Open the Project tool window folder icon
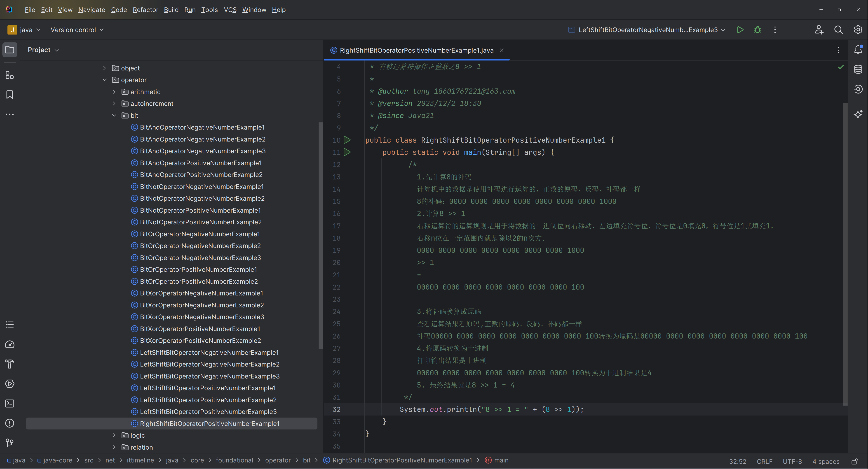Screen dimensions: 868x469 click(x=10, y=50)
